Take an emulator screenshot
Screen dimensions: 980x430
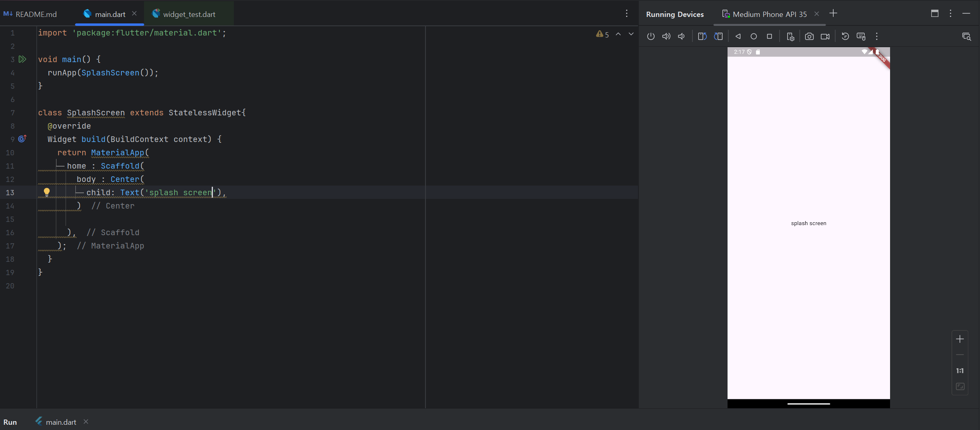(x=809, y=36)
